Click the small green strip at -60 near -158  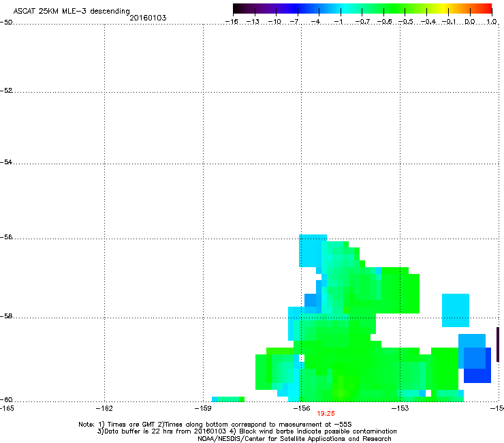(228, 399)
